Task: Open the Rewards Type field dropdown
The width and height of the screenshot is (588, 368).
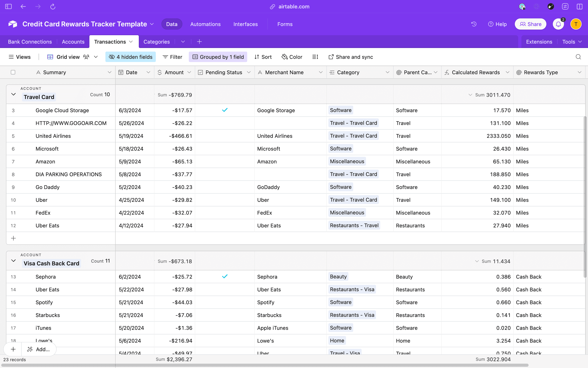Action: pos(580,72)
